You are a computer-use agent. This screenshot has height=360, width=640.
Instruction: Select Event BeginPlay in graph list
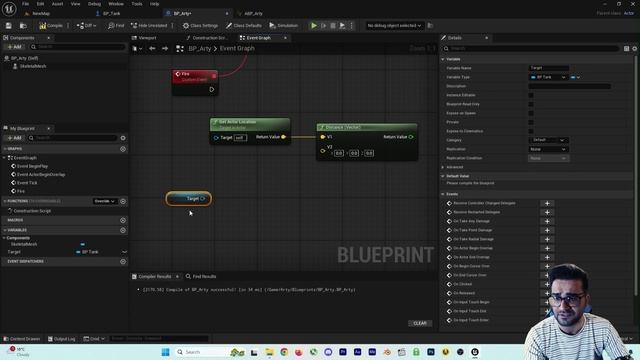coord(32,166)
